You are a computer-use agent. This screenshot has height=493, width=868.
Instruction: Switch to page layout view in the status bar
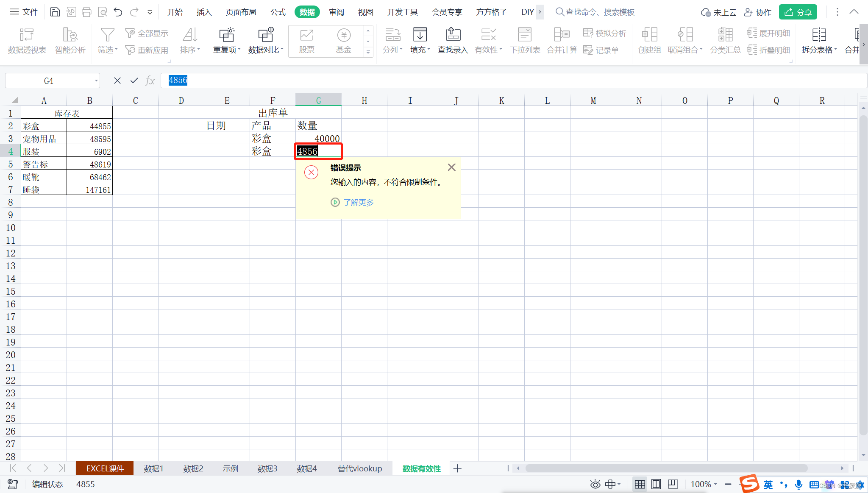click(x=656, y=484)
